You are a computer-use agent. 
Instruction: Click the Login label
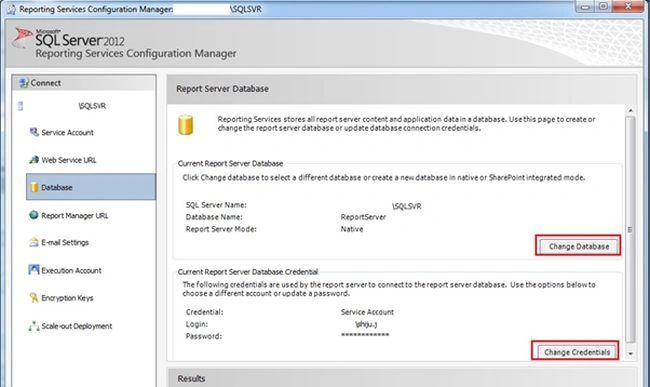[x=197, y=324]
